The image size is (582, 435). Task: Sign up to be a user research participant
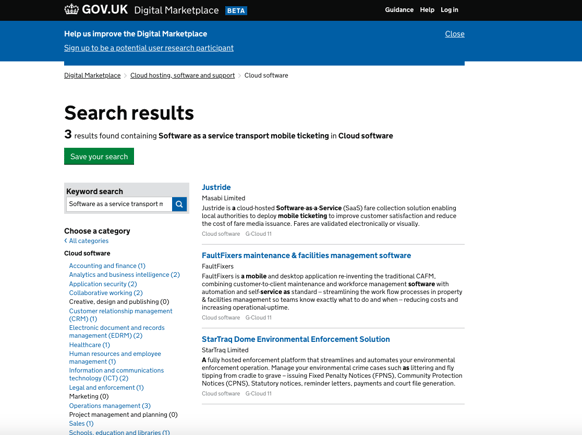pyautogui.click(x=149, y=48)
